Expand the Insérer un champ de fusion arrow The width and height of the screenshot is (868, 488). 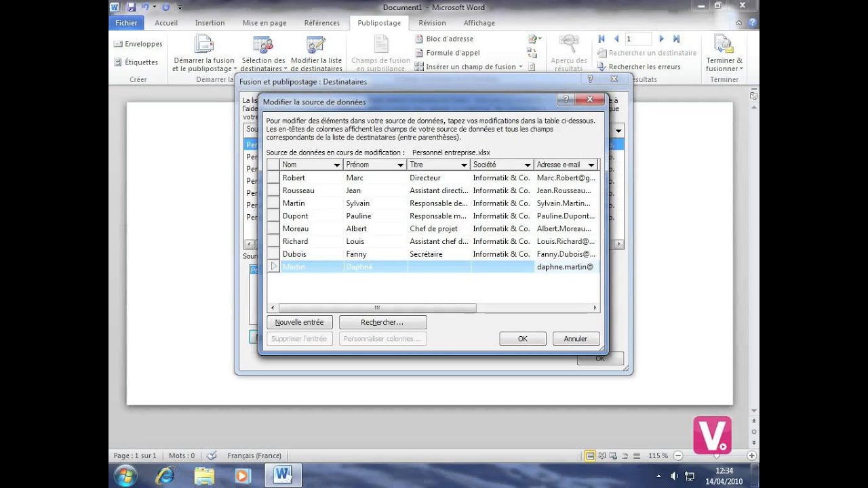tap(521, 66)
